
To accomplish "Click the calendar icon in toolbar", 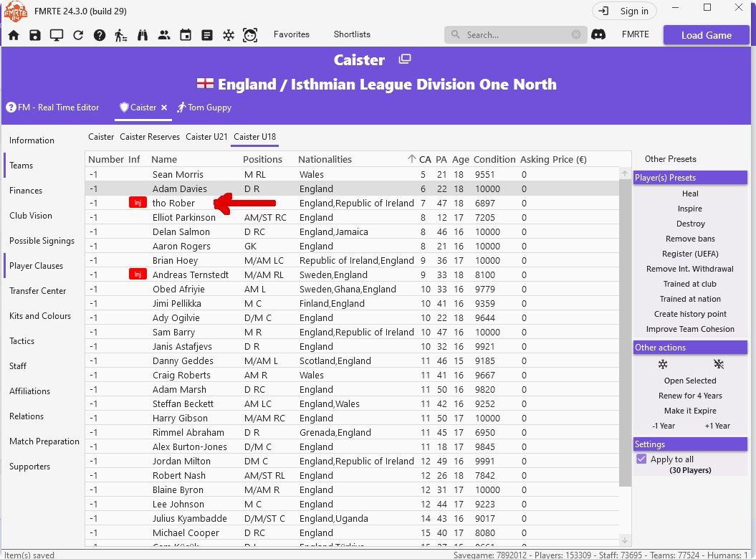I will coord(186,35).
